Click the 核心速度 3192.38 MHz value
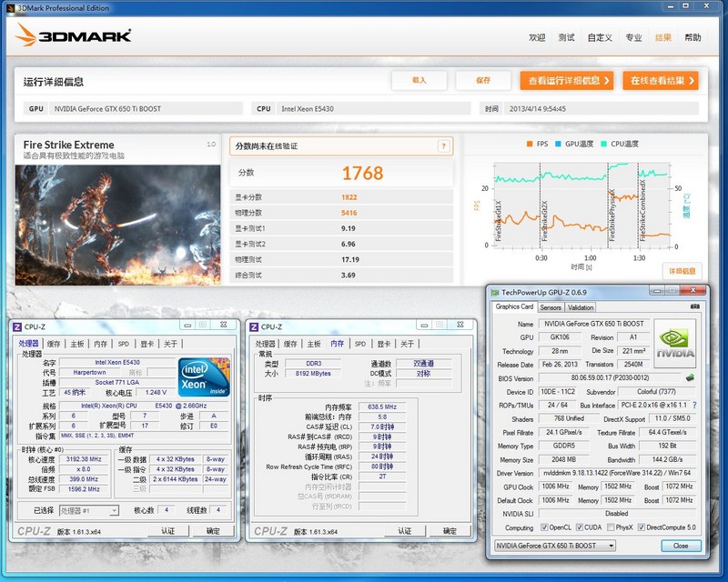Screen dimensions: 728x582 pyautogui.click(x=84, y=459)
